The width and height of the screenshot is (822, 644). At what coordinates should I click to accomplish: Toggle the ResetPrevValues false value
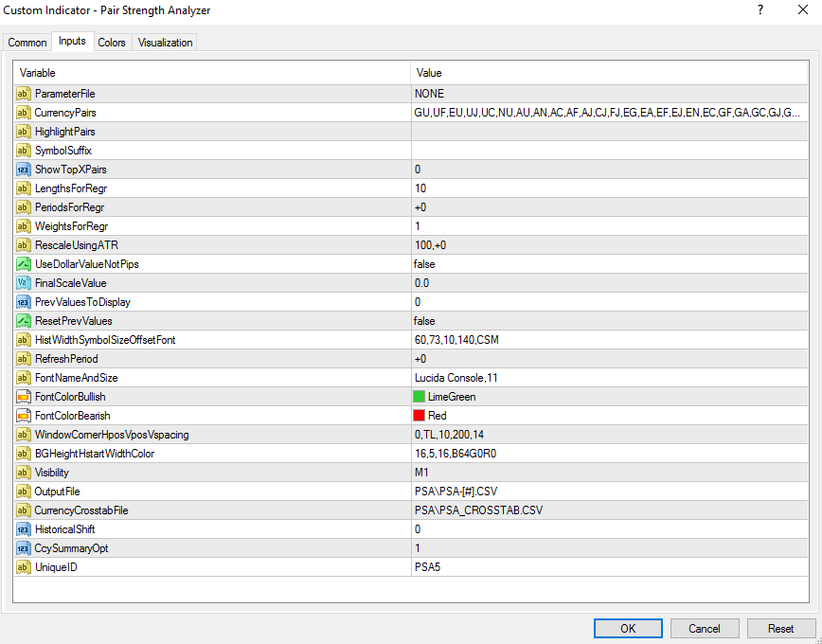(x=606, y=321)
